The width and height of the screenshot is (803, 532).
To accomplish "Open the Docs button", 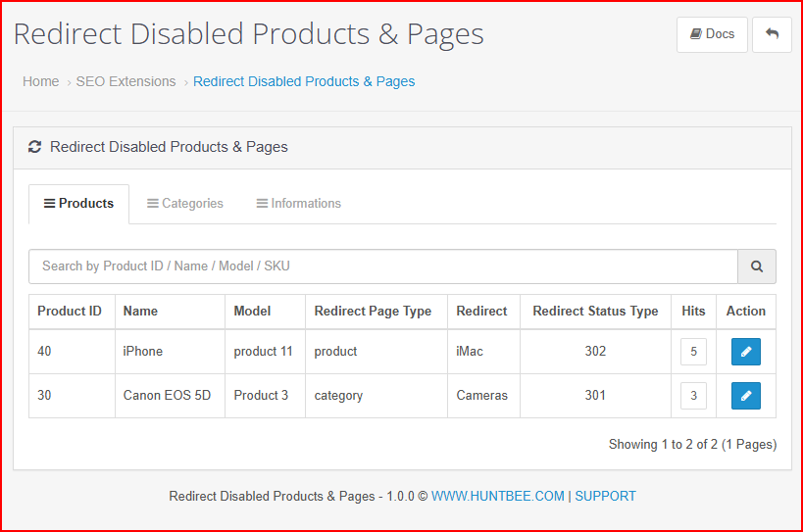I will (712, 34).
